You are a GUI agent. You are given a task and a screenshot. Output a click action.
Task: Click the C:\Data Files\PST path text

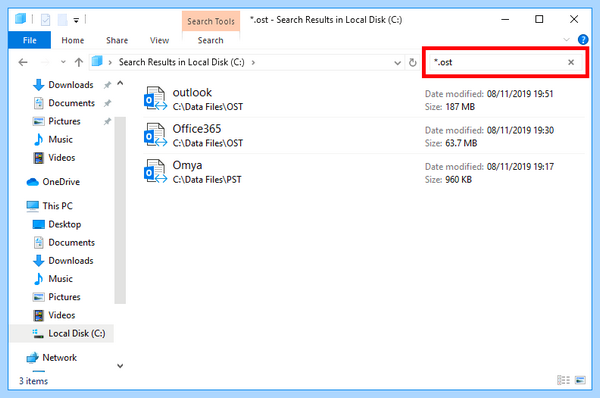207,179
